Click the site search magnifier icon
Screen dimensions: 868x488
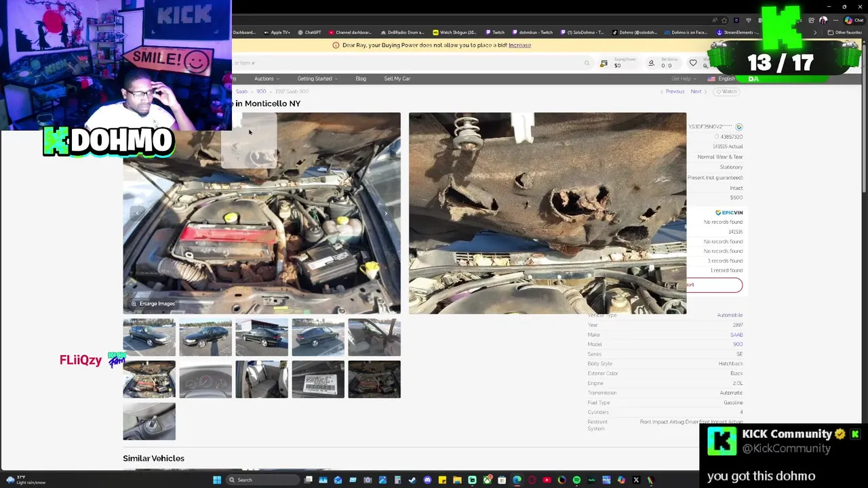pos(587,63)
